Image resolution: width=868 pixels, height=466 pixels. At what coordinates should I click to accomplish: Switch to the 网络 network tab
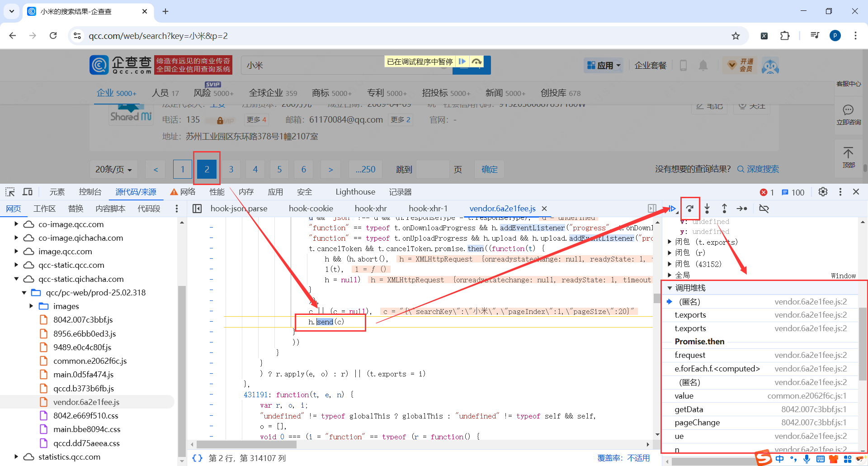click(x=183, y=192)
